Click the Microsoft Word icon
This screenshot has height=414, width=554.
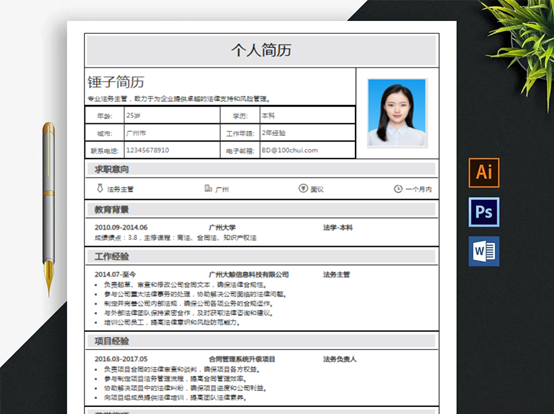484,251
